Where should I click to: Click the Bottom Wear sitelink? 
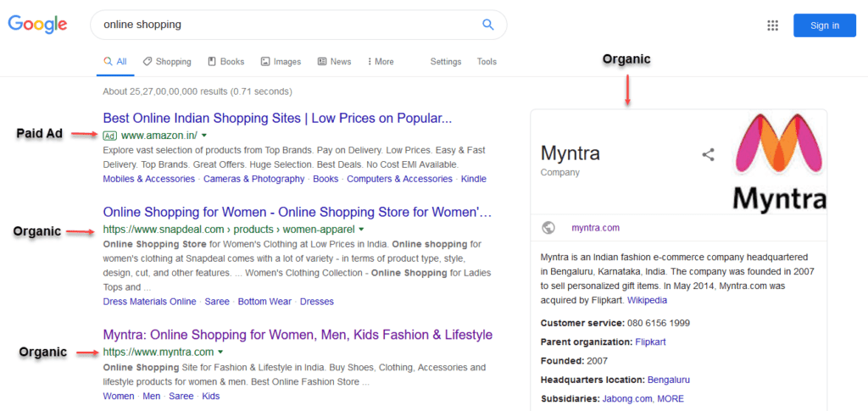click(x=264, y=302)
